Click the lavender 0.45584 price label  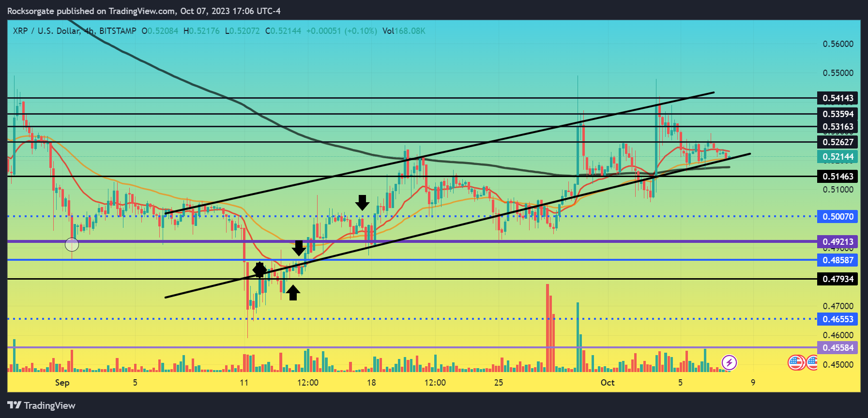[838, 348]
